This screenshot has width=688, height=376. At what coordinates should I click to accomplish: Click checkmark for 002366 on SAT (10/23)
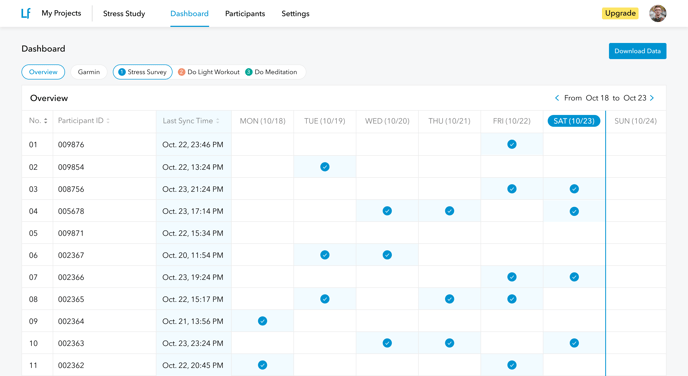[574, 277]
